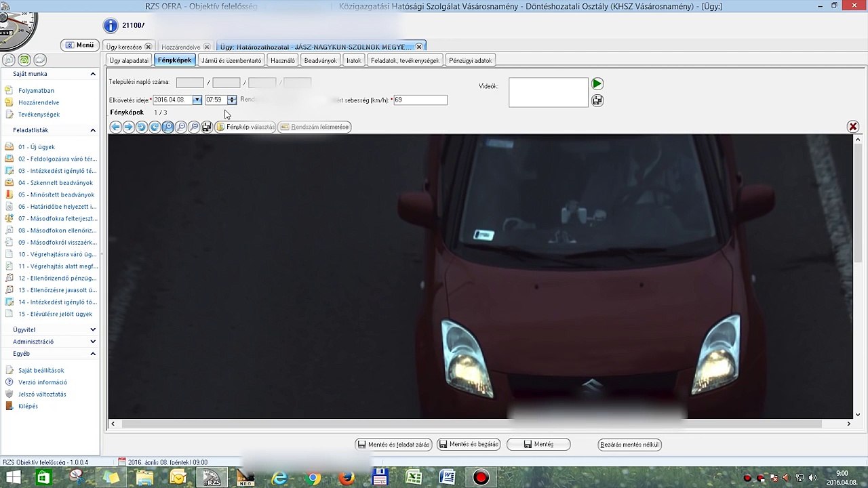This screenshot has width=868, height=488.
Task: Switch to Pénzügyi adatok tab
Action: tap(471, 60)
